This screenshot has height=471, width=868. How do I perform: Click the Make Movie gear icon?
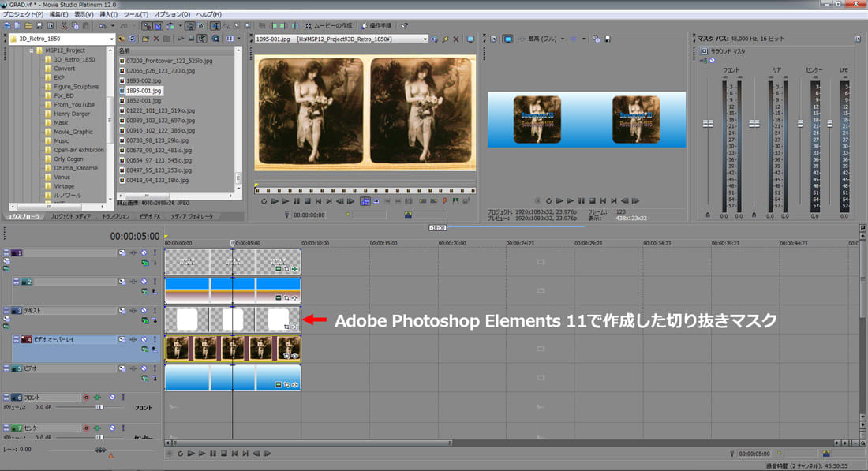click(x=309, y=26)
